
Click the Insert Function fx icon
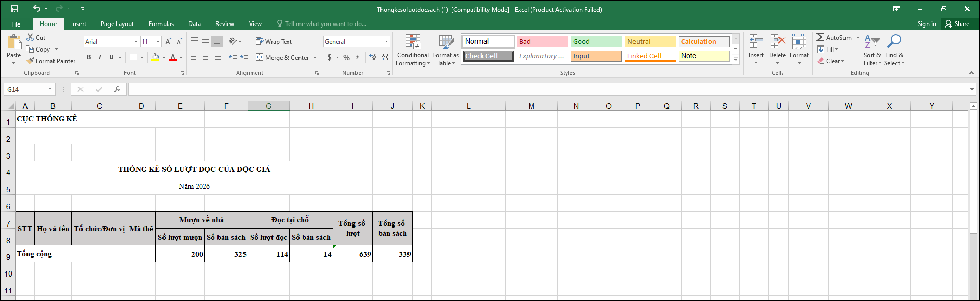(117, 89)
